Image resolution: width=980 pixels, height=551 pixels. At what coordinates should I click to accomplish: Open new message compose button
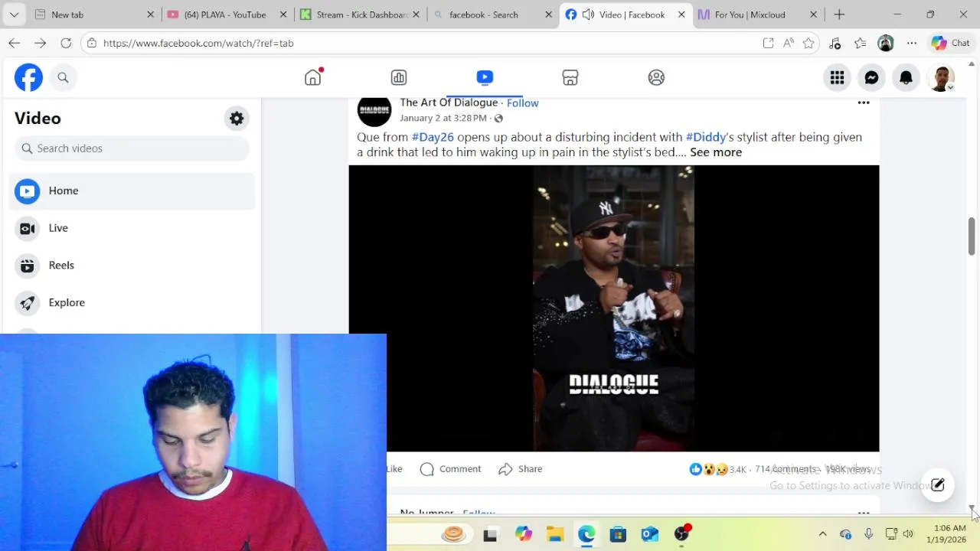pyautogui.click(x=937, y=485)
